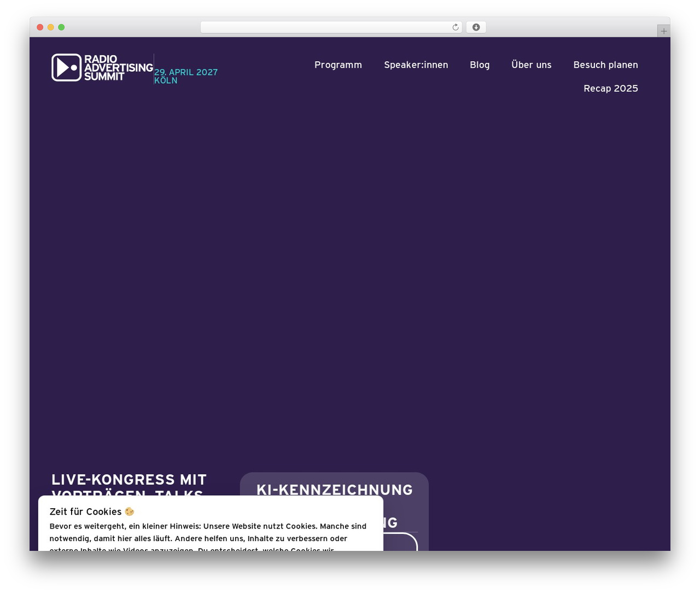The height and width of the screenshot is (593, 700).
Task: Click the Radio Advertising Summit logo
Action: tap(102, 68)
